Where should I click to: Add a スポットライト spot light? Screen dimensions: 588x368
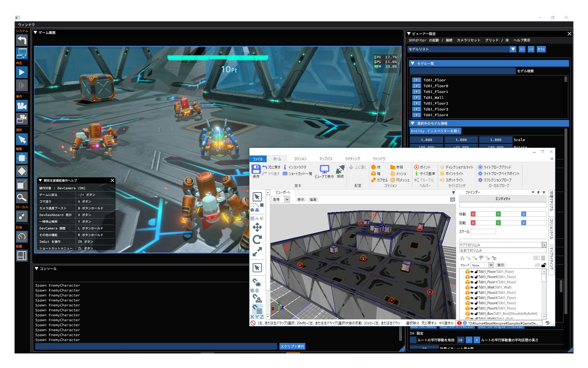452,180
